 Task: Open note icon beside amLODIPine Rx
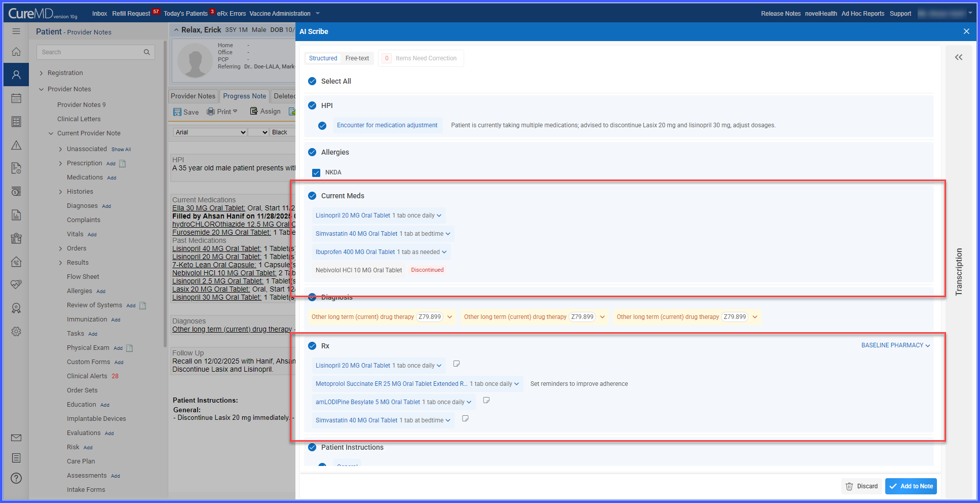(x=486, y=401)
